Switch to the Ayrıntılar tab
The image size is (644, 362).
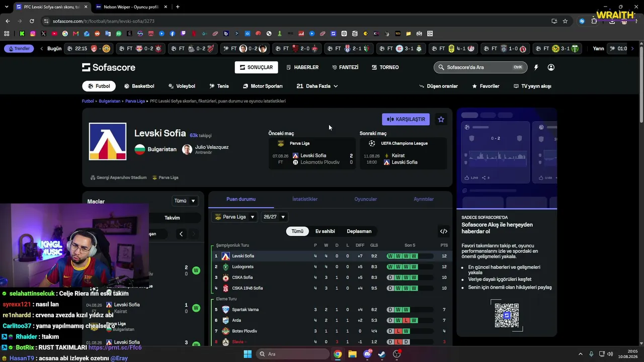(x=424, y=199)
